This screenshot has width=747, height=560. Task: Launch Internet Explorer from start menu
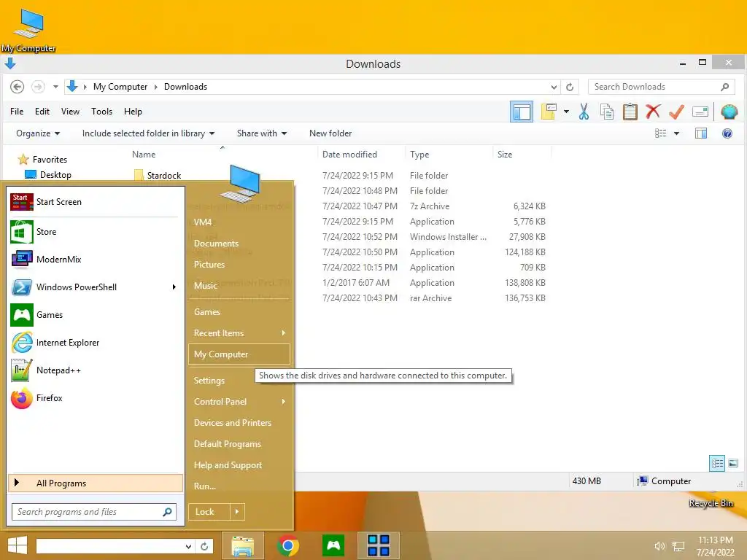click(94, 343)
